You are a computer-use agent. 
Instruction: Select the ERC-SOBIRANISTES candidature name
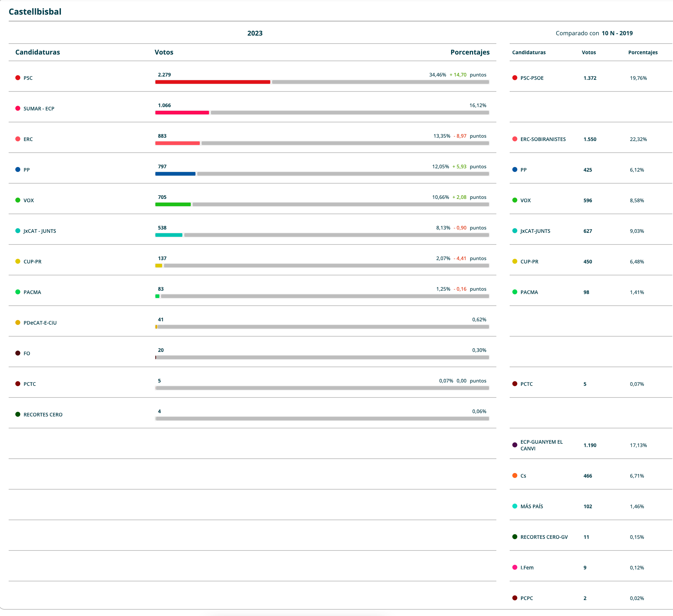click(x=543, y=139)
